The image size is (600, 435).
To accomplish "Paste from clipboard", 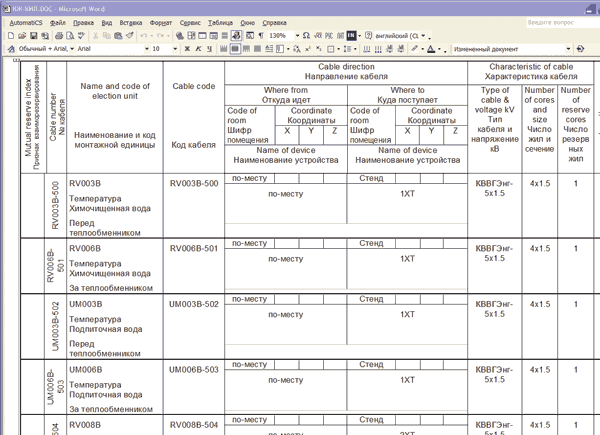I will (x=118, y=36).
